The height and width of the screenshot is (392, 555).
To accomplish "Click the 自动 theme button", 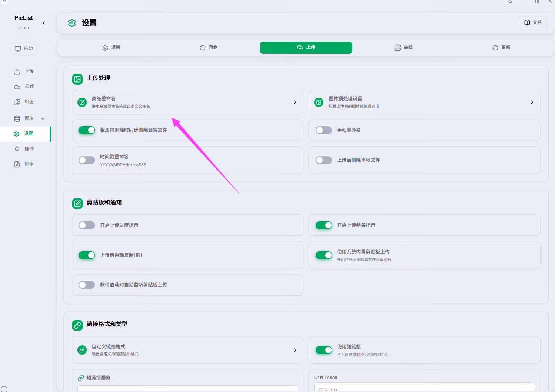I will click(x=24, y=48).
